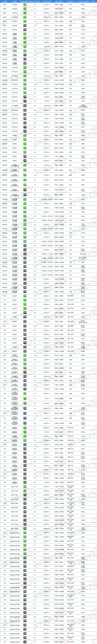Click the 3.6 engine capacity cell

pos(35,241)
